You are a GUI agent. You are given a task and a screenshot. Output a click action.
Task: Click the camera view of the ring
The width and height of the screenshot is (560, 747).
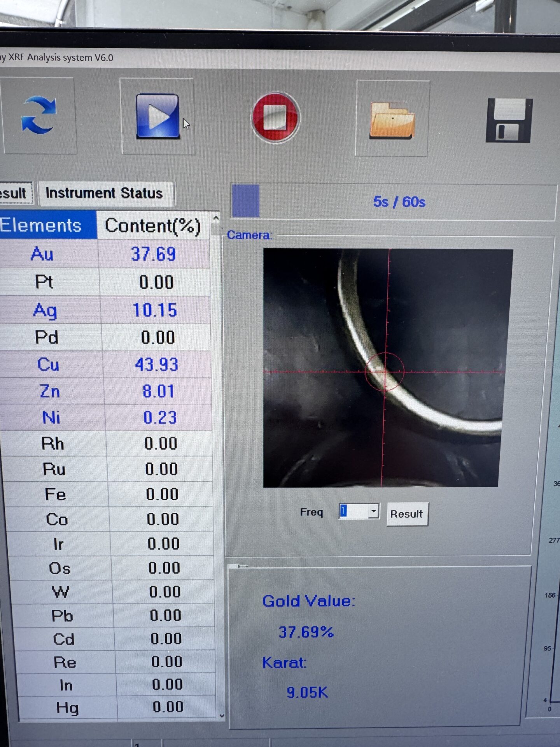[387, 368]
